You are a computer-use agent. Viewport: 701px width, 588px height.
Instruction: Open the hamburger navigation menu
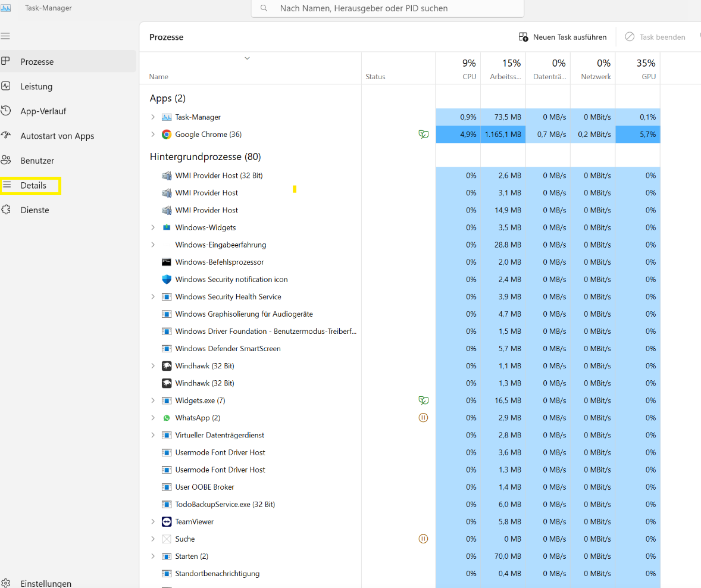tap(5, 36)
